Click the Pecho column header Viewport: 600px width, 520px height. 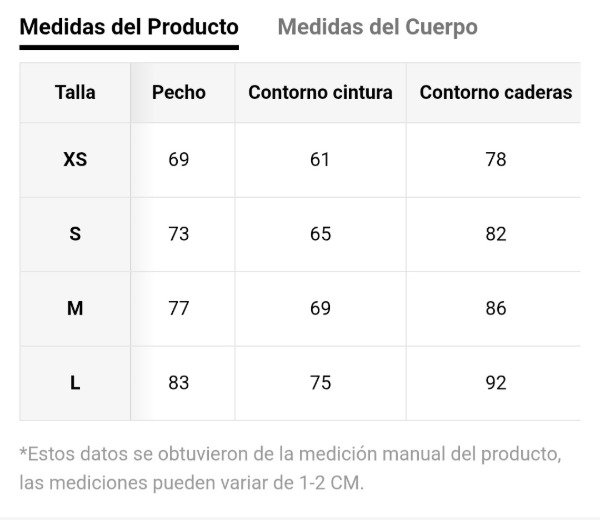(179, 92)
